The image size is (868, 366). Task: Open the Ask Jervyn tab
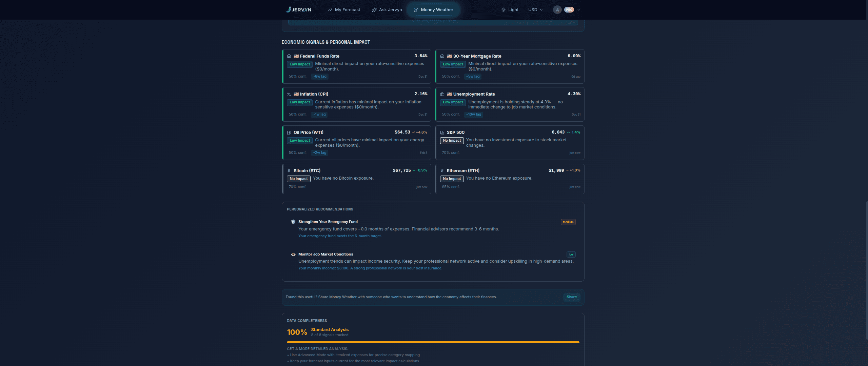click(x=387, y=10)
